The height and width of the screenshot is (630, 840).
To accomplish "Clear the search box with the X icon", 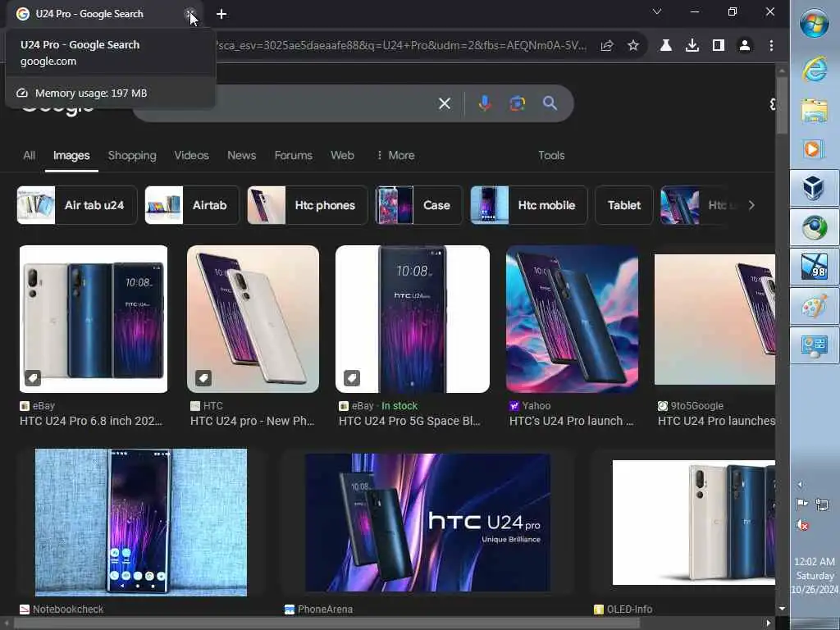I will point(445,103).
